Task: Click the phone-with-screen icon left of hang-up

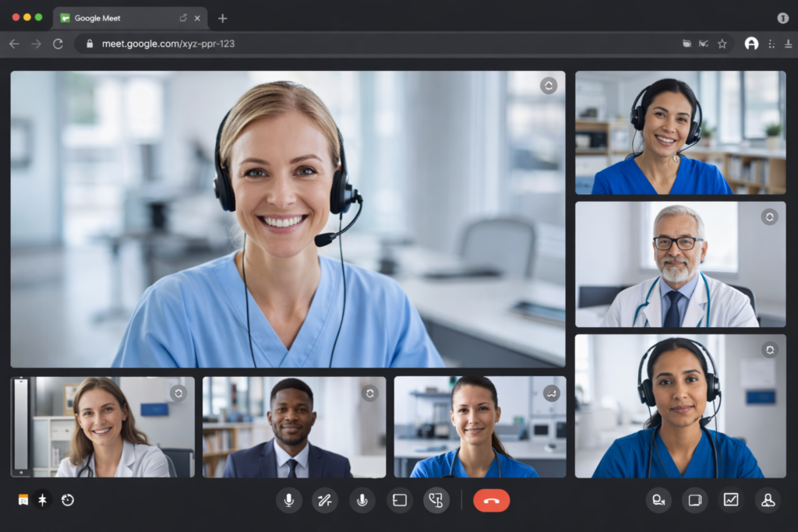Action: point(436,500)
